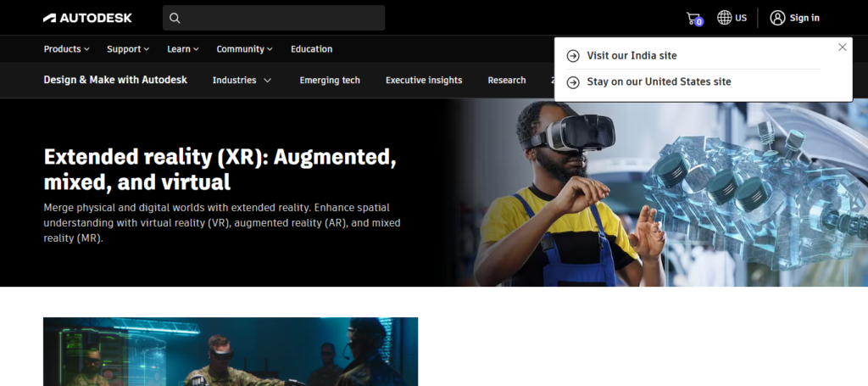Click Design & Make with Autodesk
The image size is (868, 386).
pyautogui.click(x=115, y=80)
